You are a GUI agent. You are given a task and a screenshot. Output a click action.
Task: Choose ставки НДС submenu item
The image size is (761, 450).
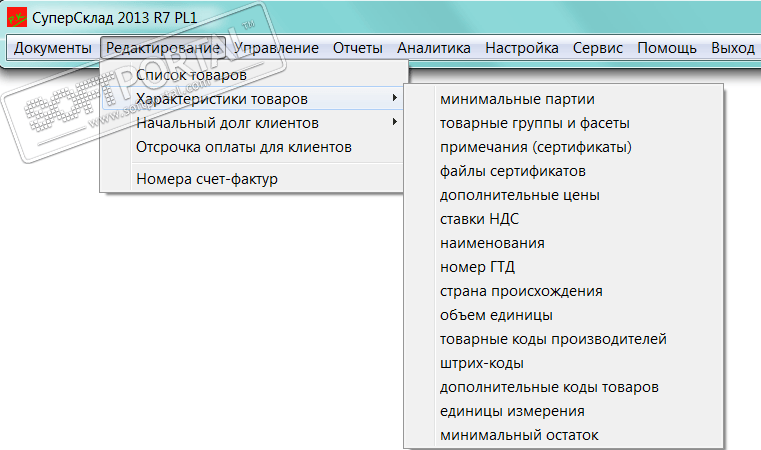coord(479,219)
